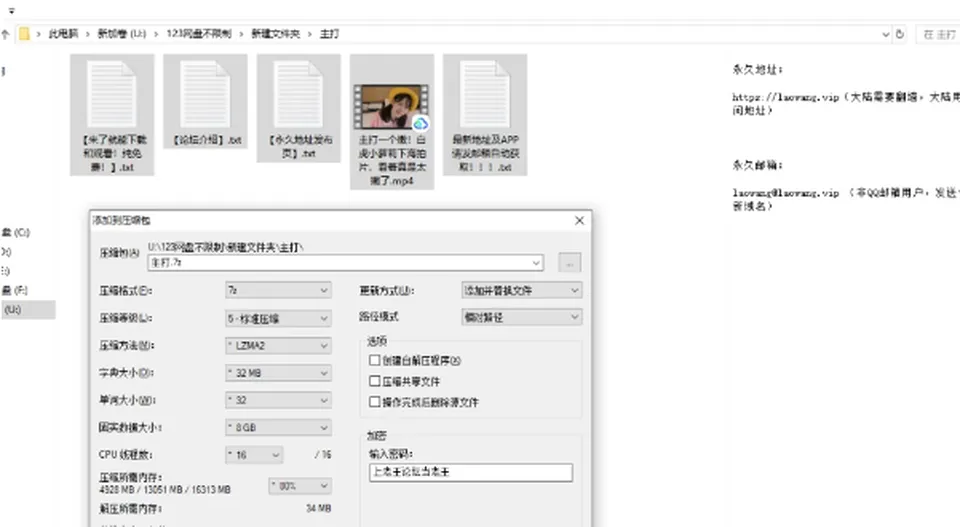Click the 123网盘不限制 breadcrumb
The height and width of the screenshot is (527, 960).
199,34
